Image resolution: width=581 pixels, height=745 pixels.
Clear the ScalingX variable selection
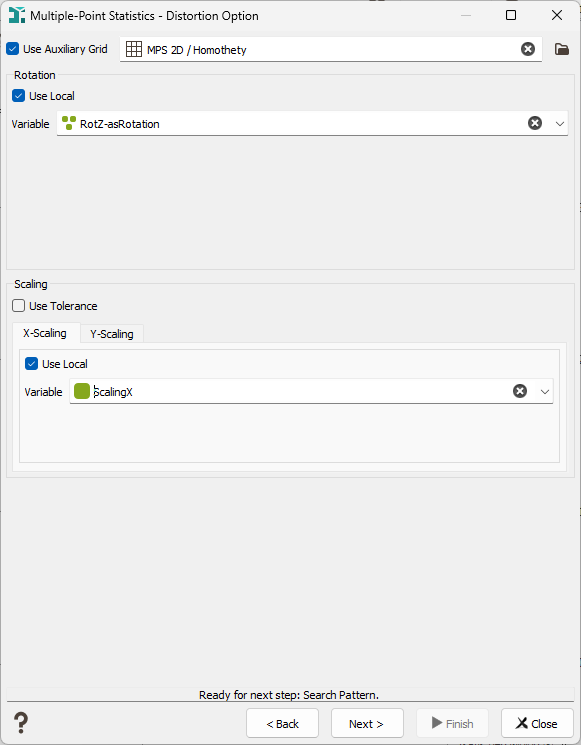tap(520, 391)
